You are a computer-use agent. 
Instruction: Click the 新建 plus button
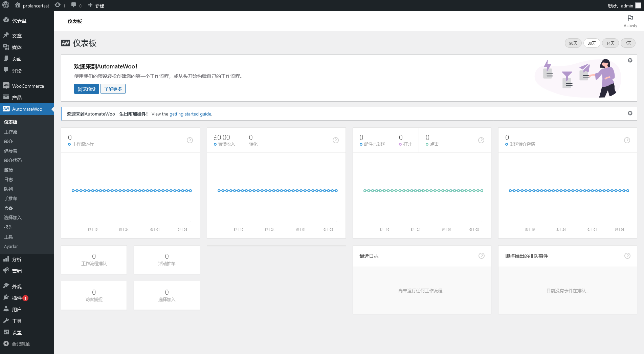[96, 5]
